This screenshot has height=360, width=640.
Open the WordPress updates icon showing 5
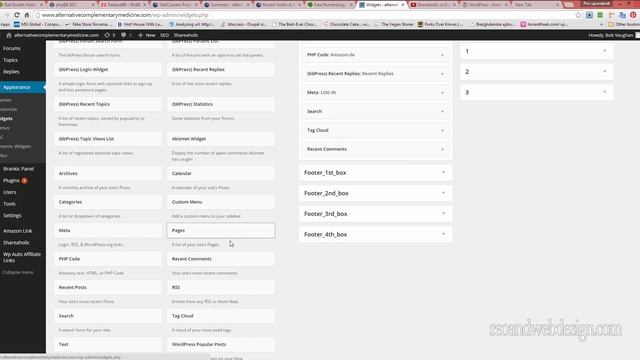pyautogui.click(x=109, y=35)
